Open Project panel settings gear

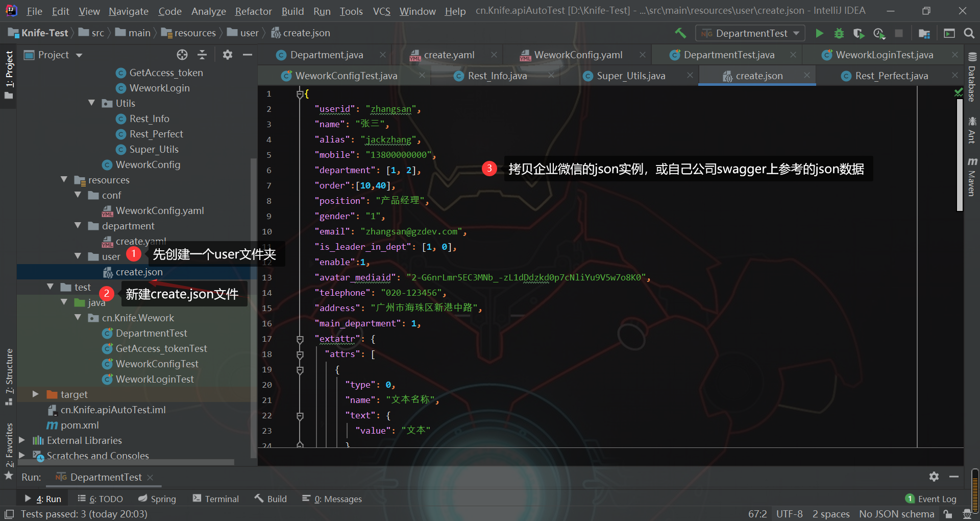(x=228, y=55)
